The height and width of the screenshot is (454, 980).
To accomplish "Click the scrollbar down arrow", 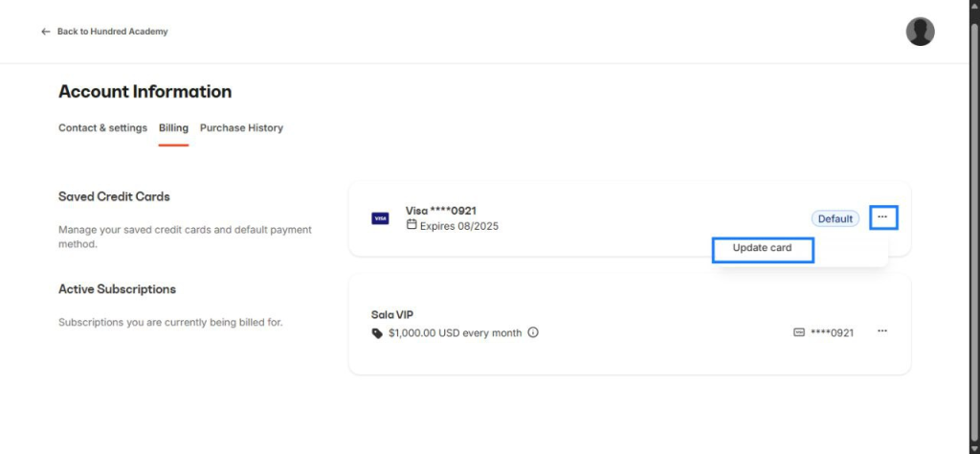I will coord(973,447).
